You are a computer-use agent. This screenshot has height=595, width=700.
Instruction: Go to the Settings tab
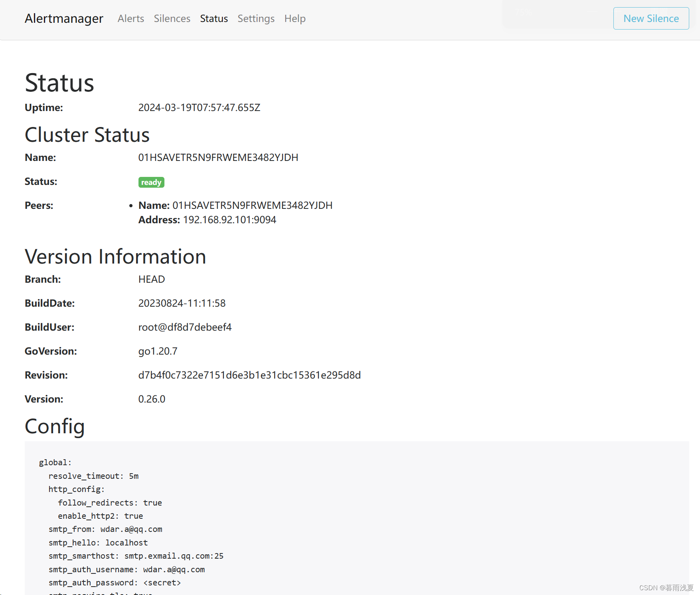[256, 18]
